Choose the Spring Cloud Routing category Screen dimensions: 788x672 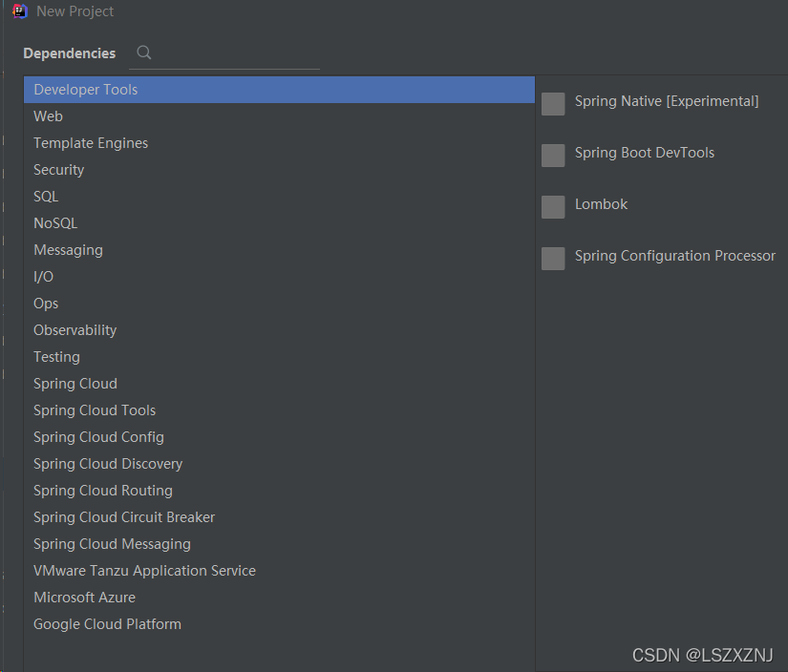(x=279, y=491)
